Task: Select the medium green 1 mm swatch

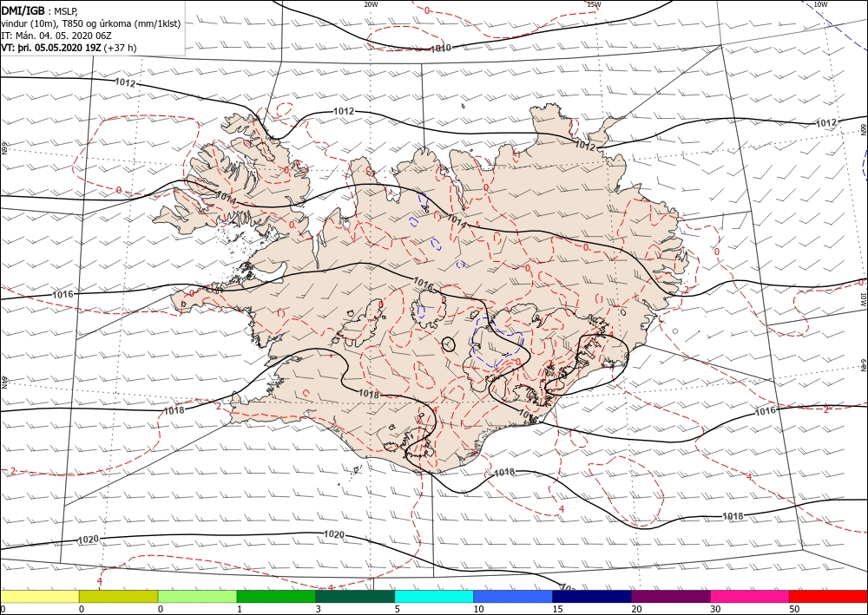Action: pyautogui.click(x=276, y=596)
